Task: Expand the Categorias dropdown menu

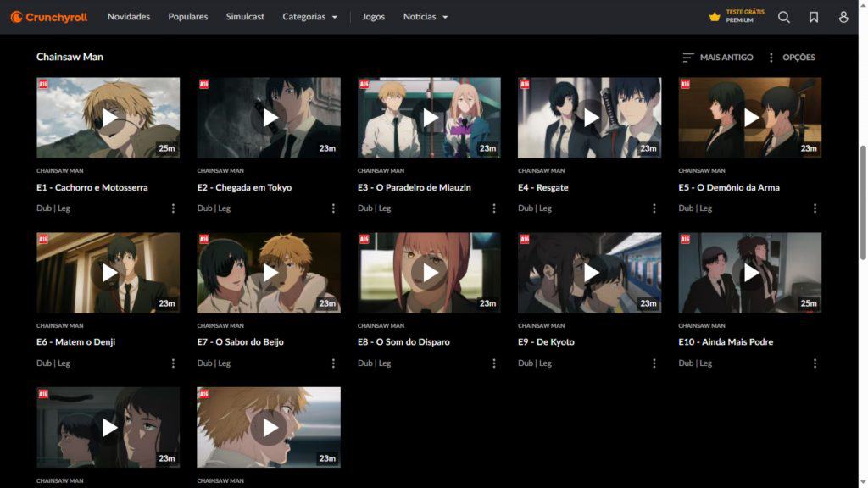Action: tap(310, 17)
